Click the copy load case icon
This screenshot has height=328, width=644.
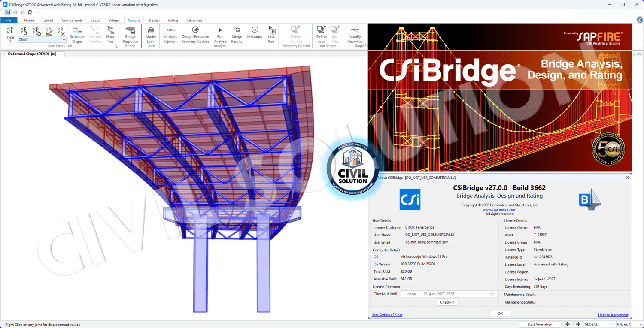coord(36,31)
